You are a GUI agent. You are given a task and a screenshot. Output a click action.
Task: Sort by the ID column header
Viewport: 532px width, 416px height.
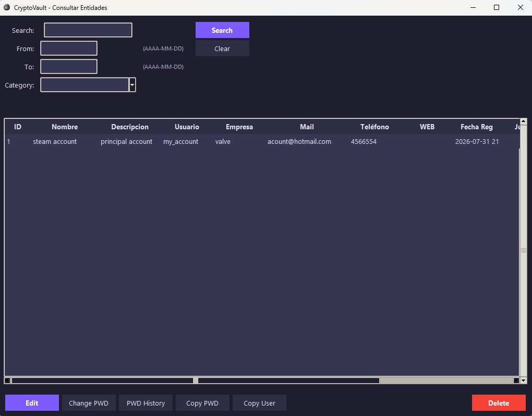click(18, 127)
